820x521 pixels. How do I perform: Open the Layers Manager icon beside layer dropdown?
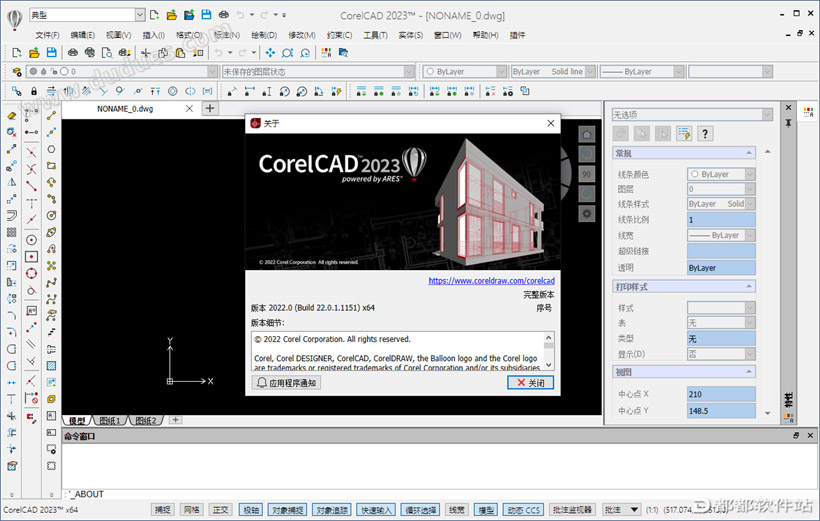[16, 72]
